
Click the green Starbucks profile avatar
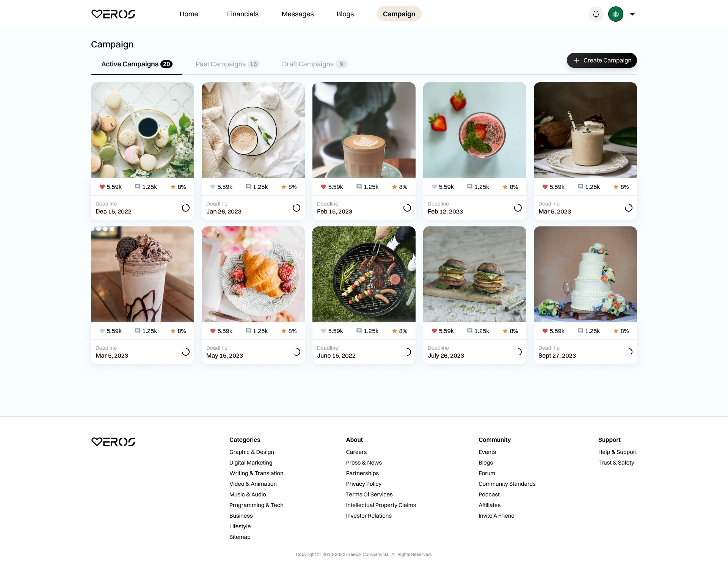(x=615, y=14)
